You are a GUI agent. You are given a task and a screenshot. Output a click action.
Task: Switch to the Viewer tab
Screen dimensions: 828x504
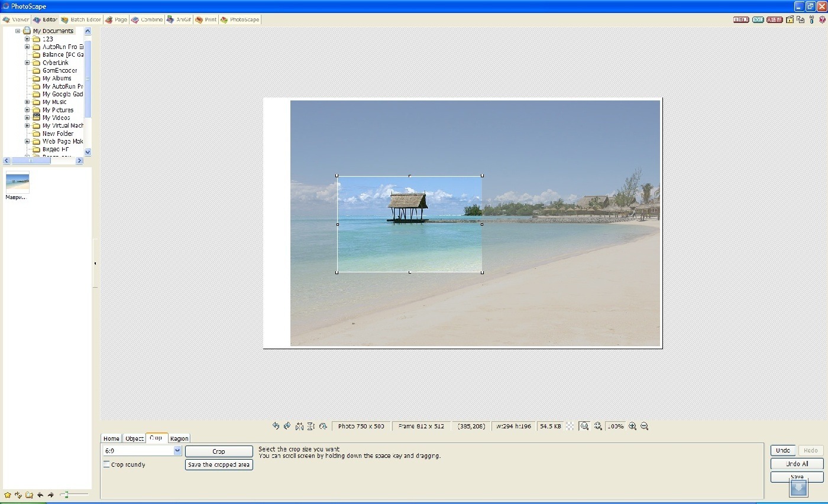pyautogui.click(x=16, y=19)
